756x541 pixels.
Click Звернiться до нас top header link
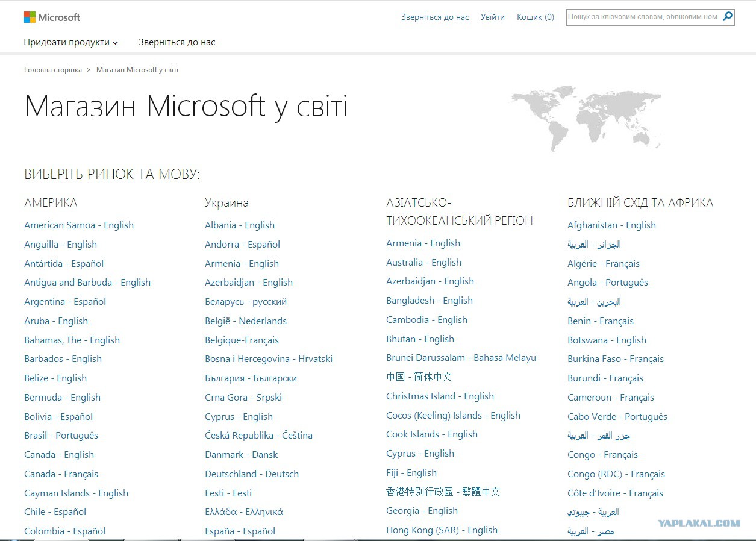(435, 17)
